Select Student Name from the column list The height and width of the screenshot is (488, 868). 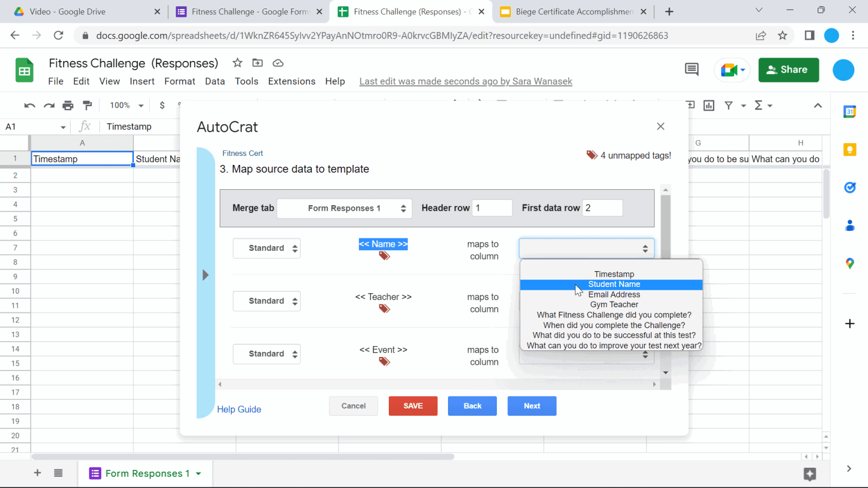coord(614,284)
